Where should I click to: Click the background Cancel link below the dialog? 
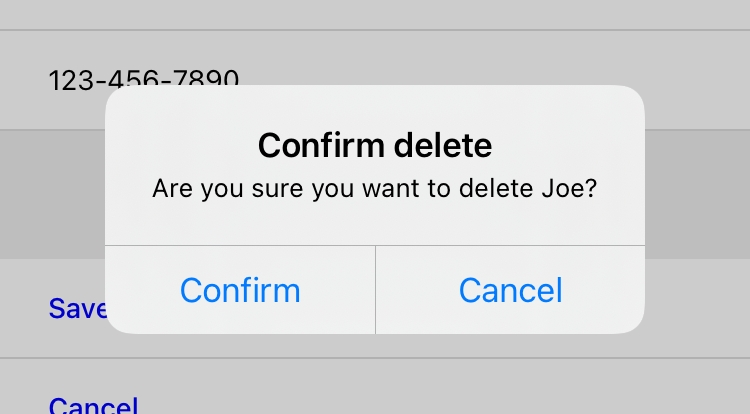coord(93,404)
